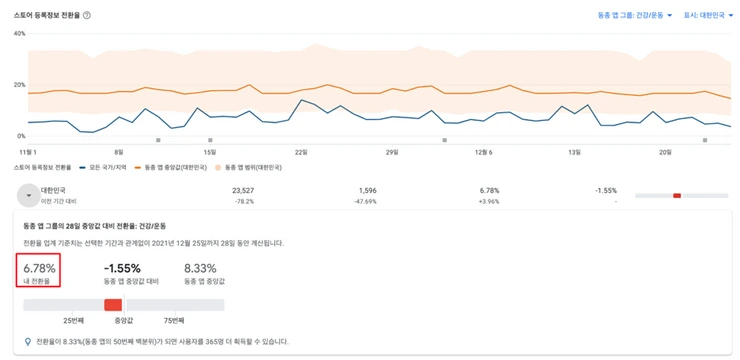
Task: Click the 대한민국 row label
Action: click(53, 191)
